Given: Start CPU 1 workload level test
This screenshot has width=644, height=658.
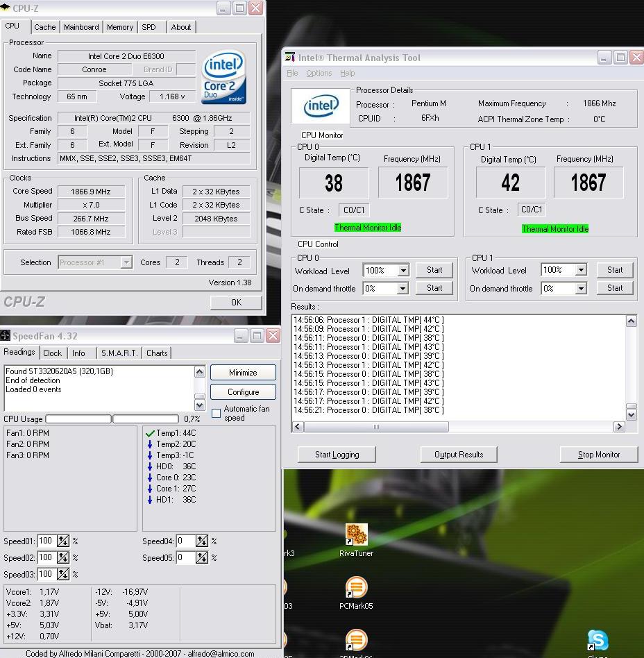Looking at the screenshot, I should [615, 270].
